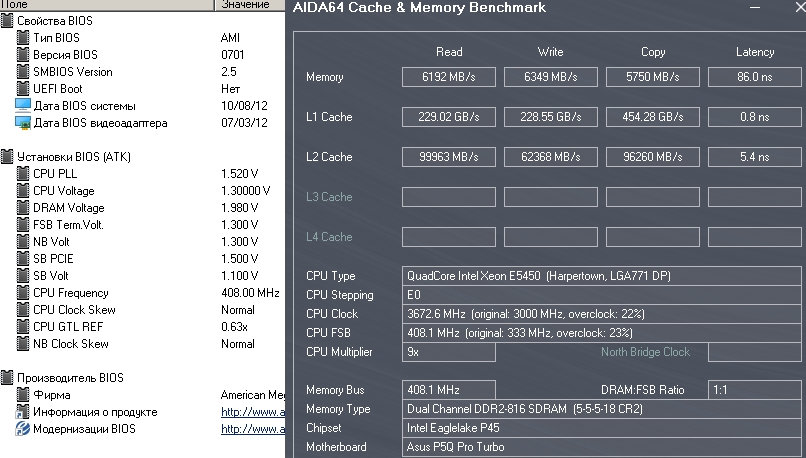Viewport: 806px width, 458px height.
Task: Click the icon next to UEFI Boot
Action: pos(23,89)
